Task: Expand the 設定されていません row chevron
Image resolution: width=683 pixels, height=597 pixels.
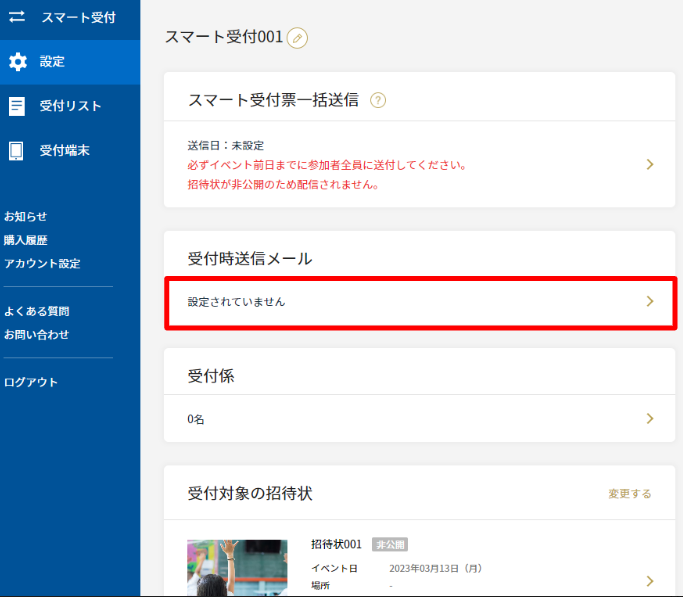Action: pos(650,301)
